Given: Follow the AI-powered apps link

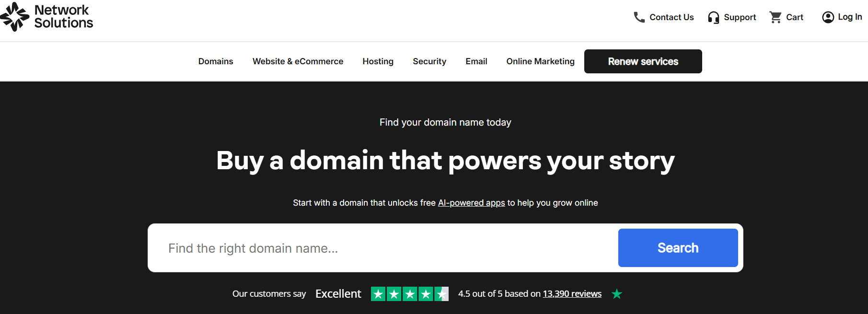Looking at the screenshot, I should pyautogui.click(x=471, y=203).
